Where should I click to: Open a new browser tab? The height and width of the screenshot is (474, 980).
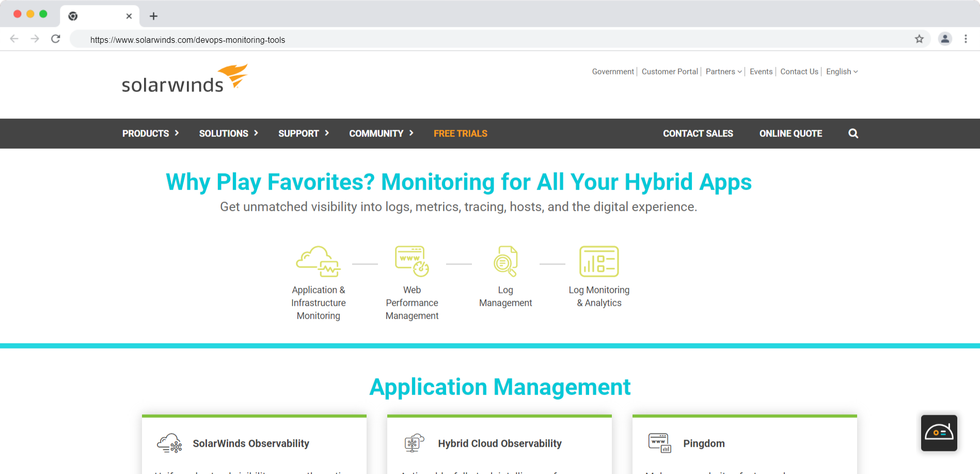click(x=153, y=16)
